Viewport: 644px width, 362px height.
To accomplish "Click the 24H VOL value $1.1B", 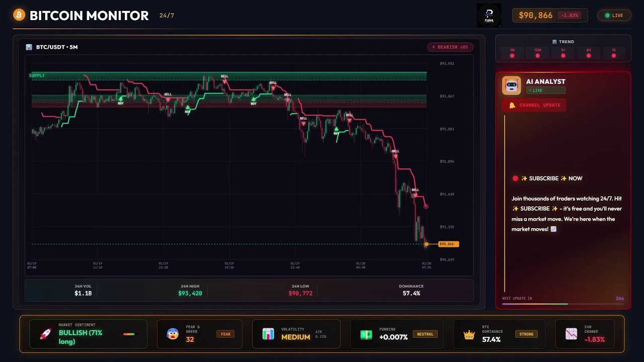I will pyautogui.click(x=83, y=293).
